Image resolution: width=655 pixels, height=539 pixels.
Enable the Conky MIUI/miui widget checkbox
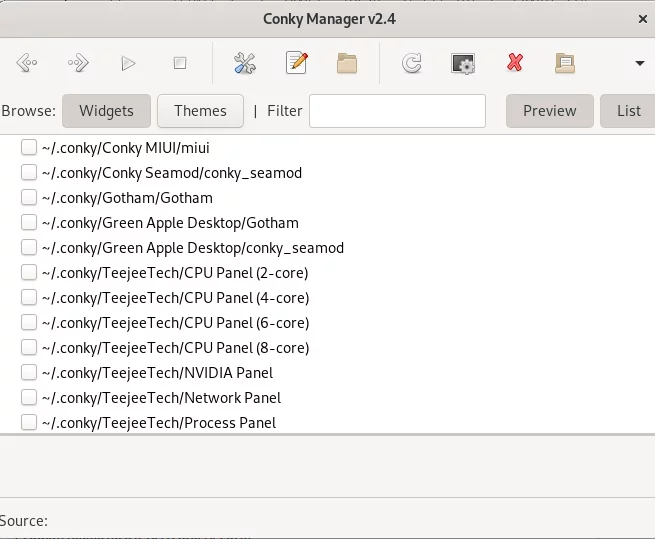[x=29, y=147]
